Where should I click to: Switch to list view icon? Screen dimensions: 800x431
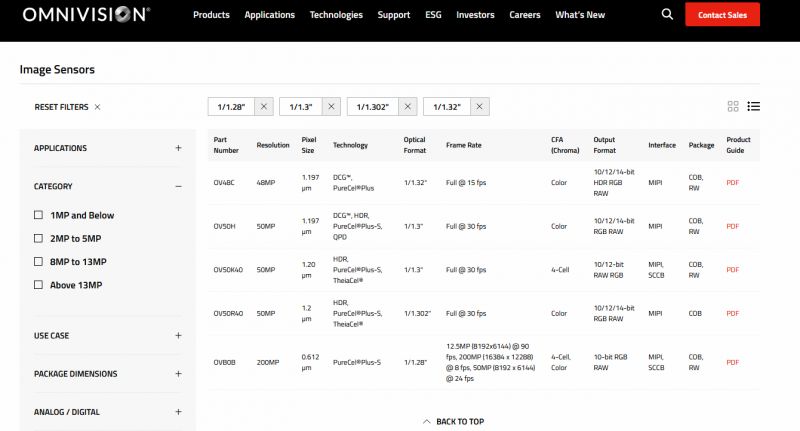point(754,106)
